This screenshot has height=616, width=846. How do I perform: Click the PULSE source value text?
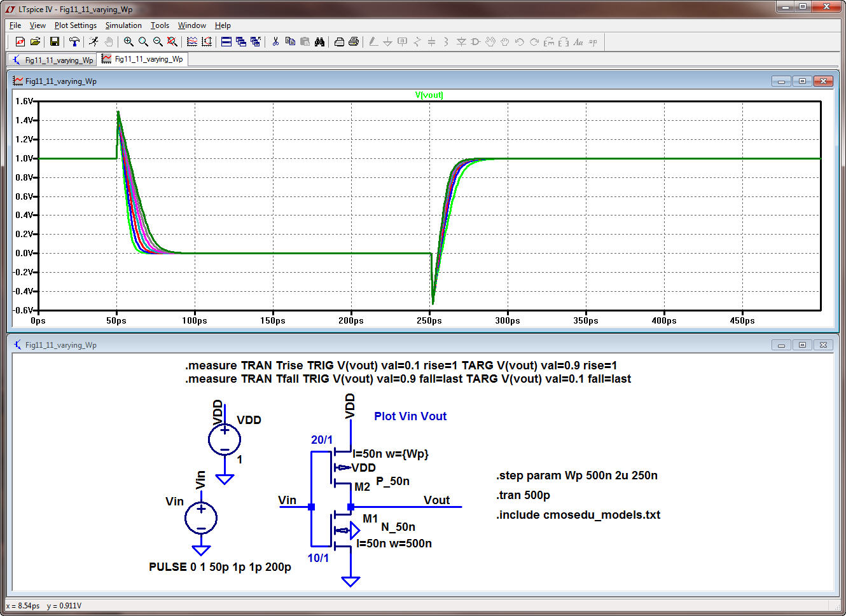pos(220,567)
